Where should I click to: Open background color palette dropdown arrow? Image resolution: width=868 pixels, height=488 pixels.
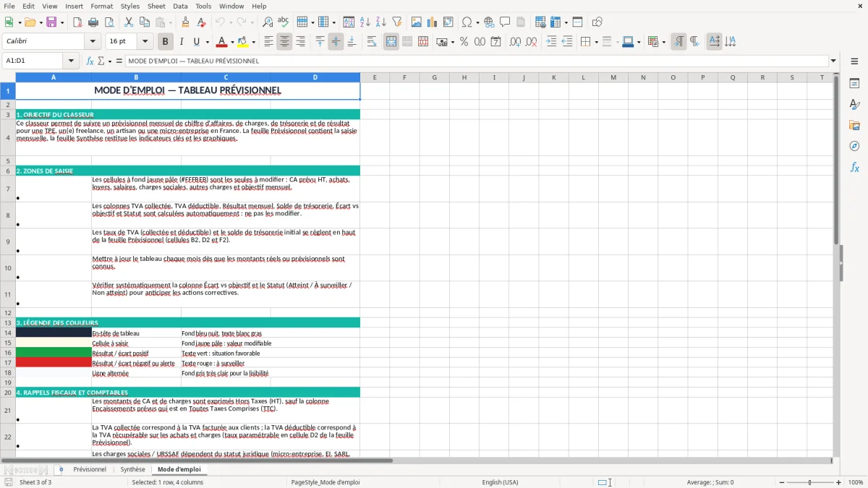[x=253, y=42]
